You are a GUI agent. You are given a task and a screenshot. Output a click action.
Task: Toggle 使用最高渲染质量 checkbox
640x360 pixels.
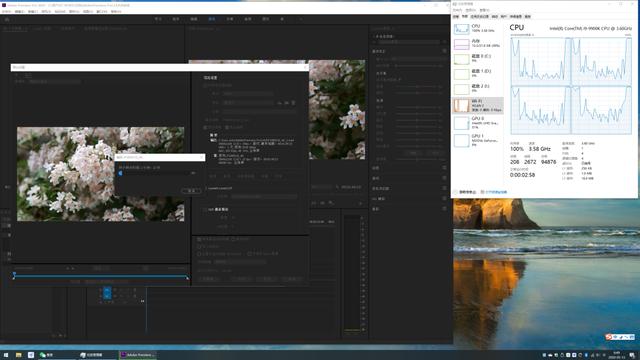click(199, 239)
